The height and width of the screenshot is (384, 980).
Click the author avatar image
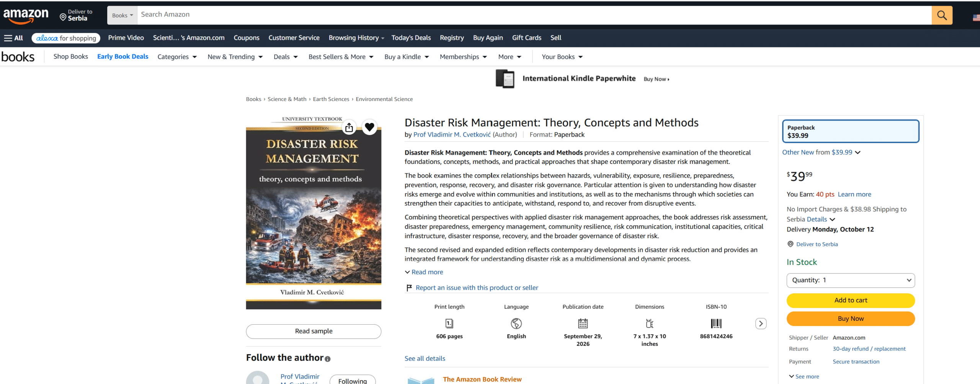[x=258, y=377]
